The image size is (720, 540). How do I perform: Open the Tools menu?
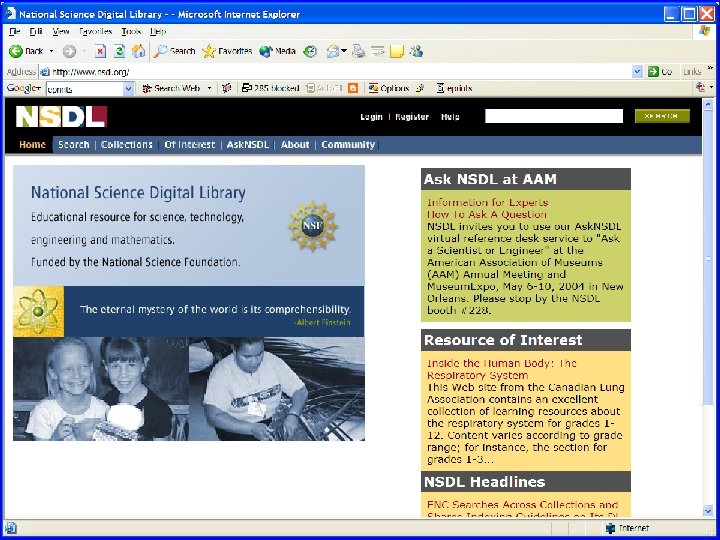[131, 32]
